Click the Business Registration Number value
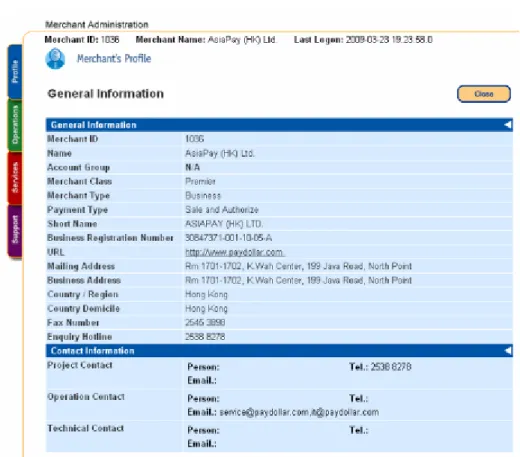This screenshot has height=457, width=520. click(228, 238)
